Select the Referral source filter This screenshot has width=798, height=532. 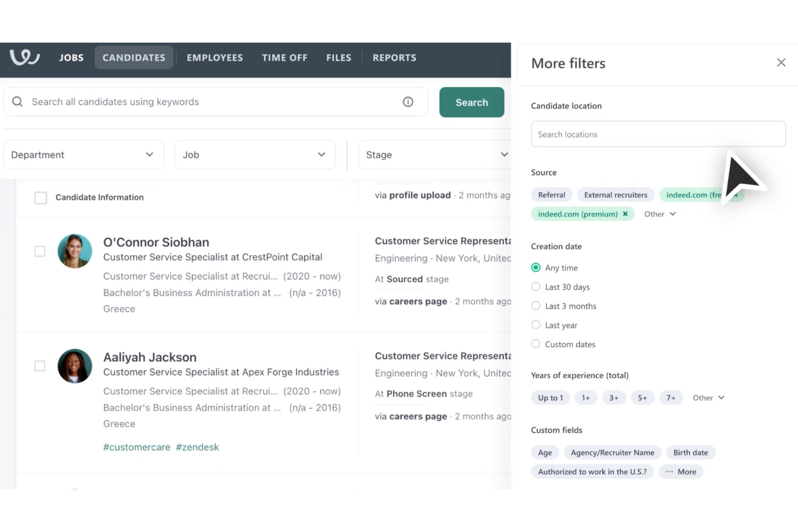pos(551,195)
